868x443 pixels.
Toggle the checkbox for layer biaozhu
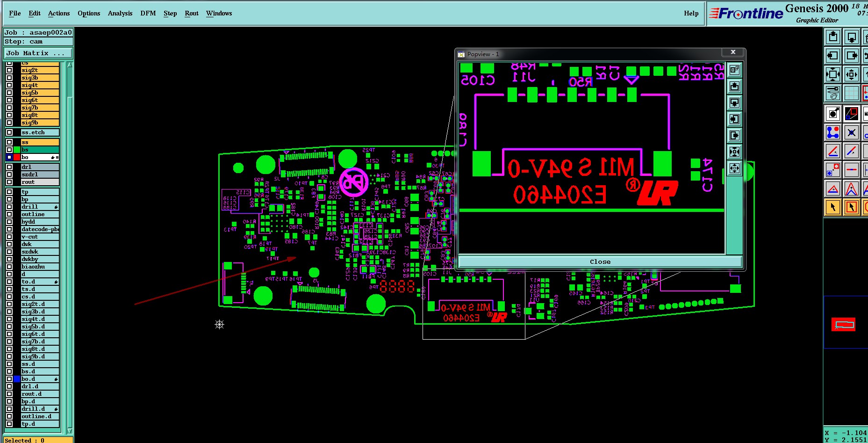(9, 267)
